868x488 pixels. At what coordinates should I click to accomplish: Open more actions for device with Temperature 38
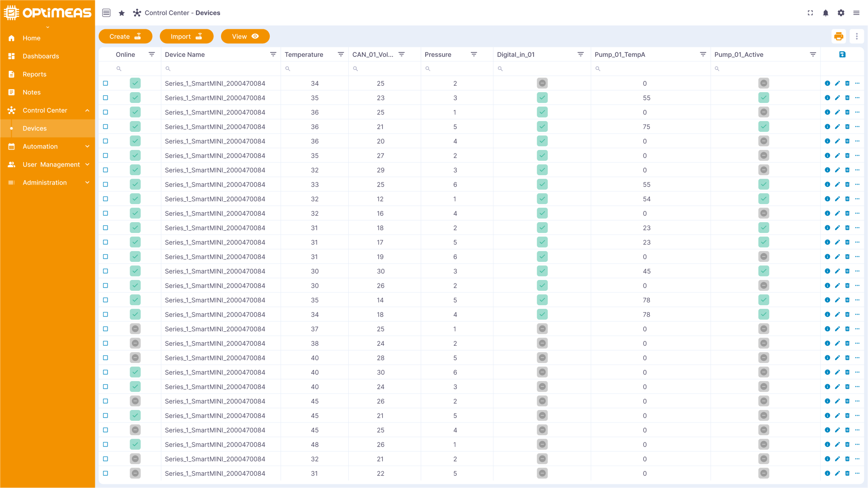pos(857,344)
